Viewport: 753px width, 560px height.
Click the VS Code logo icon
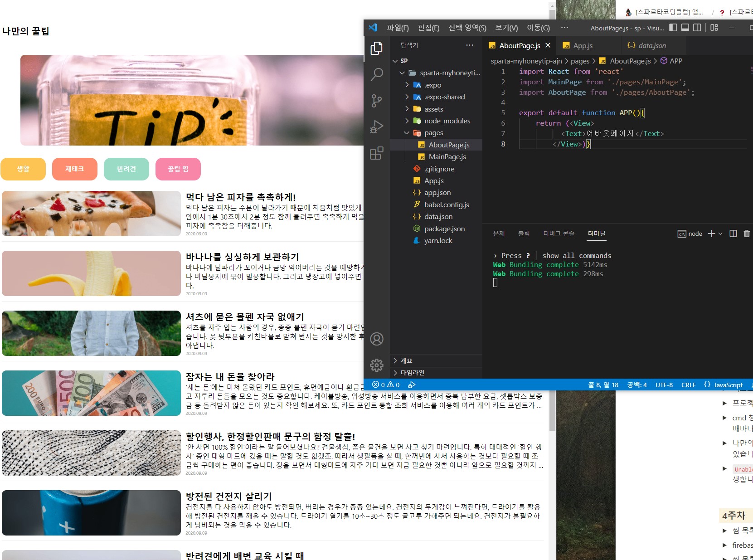373,27
